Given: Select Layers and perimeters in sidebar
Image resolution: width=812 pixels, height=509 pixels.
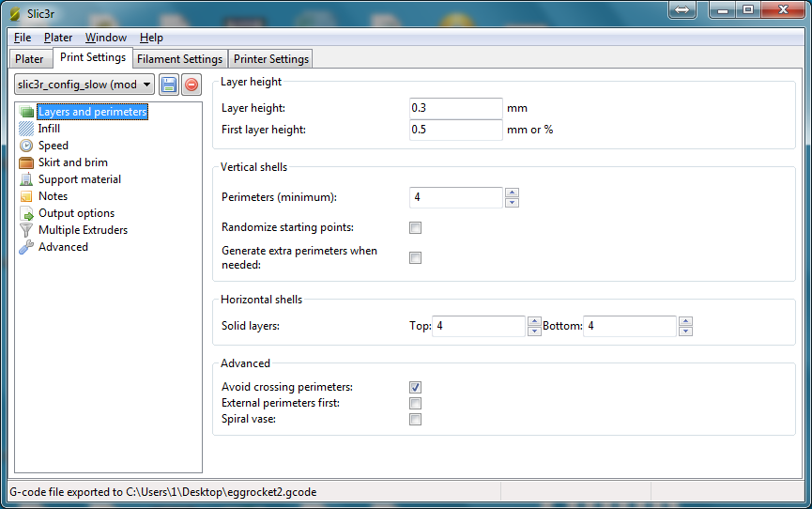Looking at the screenshot, I should tap(93, 112).
